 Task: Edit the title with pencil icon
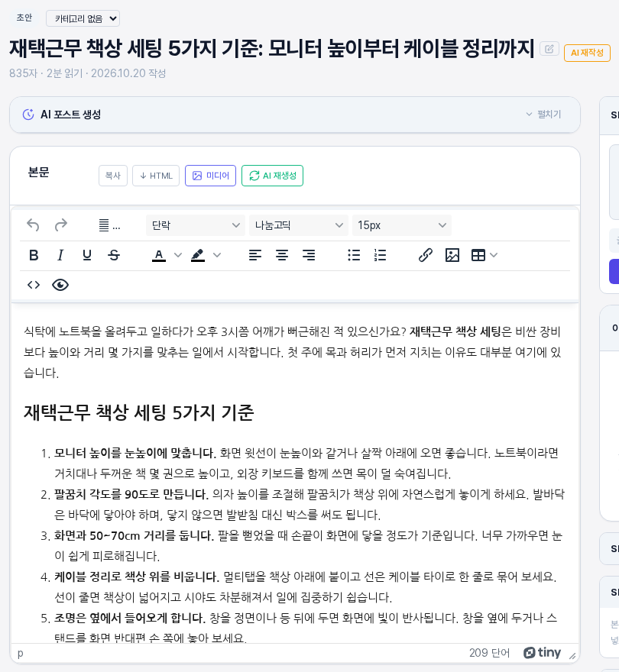click(549, 49)
